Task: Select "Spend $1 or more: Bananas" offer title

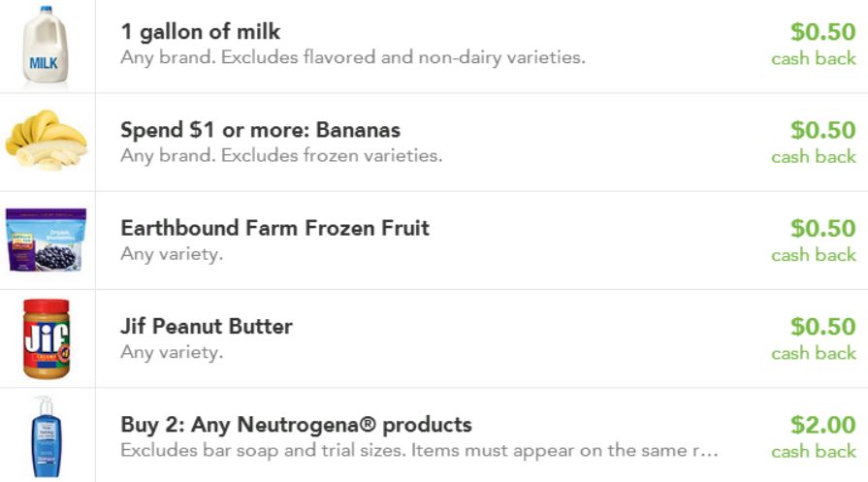Action: 260,130
